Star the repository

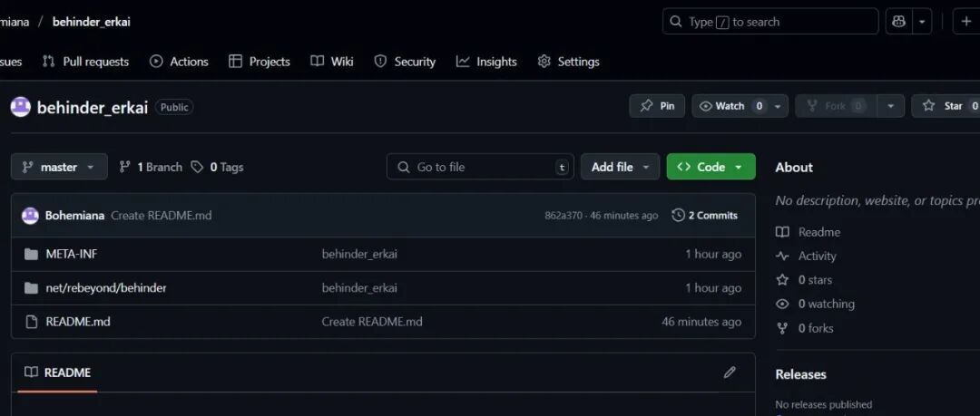click(x=946, y=106)
